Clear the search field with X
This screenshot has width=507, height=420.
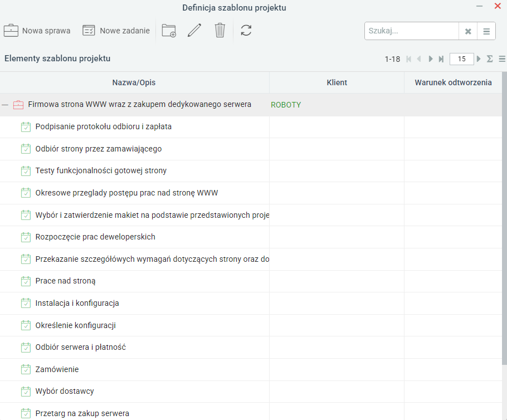[x=468, y=31]
